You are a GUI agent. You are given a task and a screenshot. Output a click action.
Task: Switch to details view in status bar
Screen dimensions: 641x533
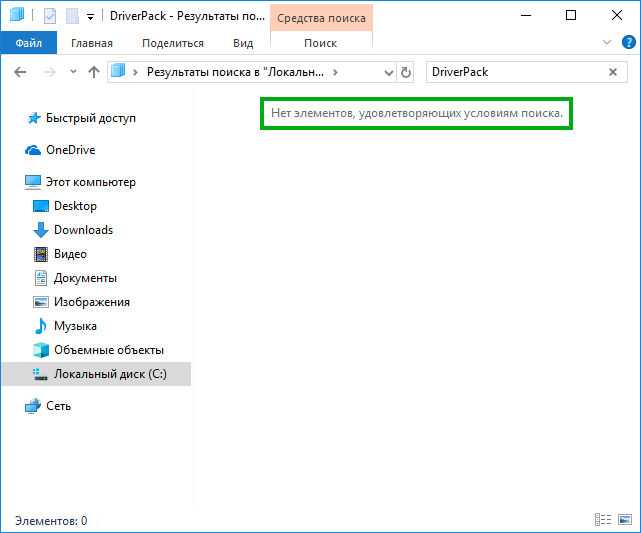pyautogui.click(x=603, y=520)
